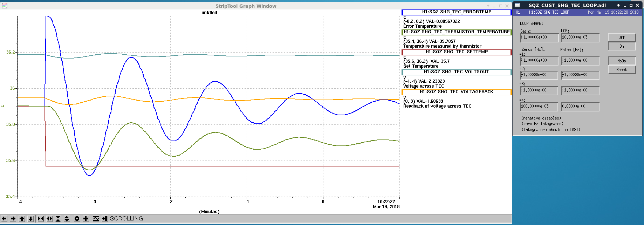Select the H1:SQZ-SHG_TEC_ERRORTEMP legend entry
The image size is (644, 225).
coord(457,12)
